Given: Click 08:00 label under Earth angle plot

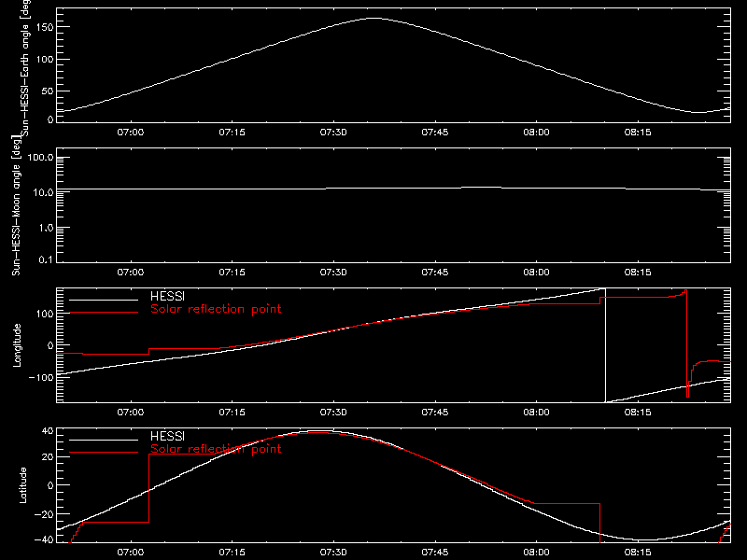Looking at the screenshot, I should pos(536,132).
